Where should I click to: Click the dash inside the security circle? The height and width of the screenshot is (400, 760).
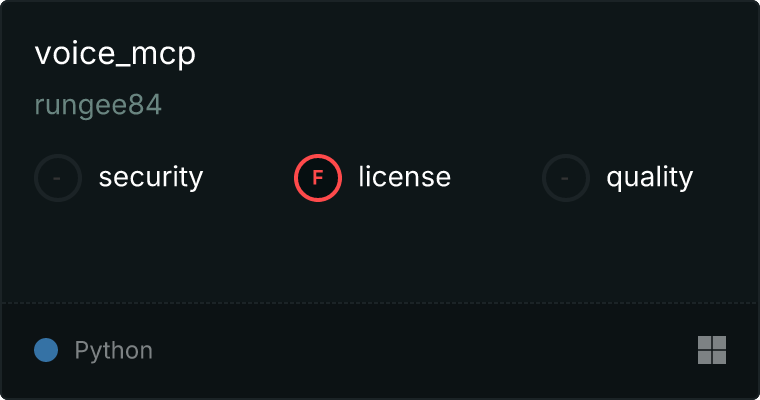(x=57, y=178)
